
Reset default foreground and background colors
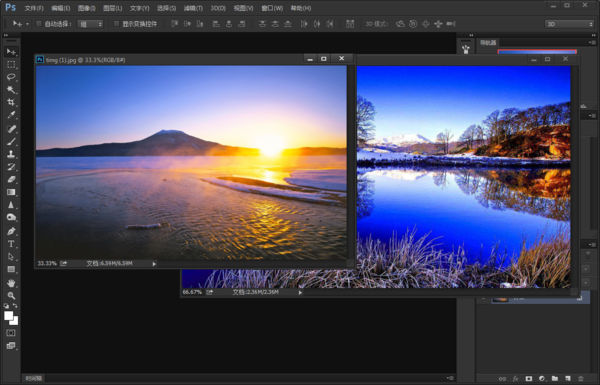(6, 306)
